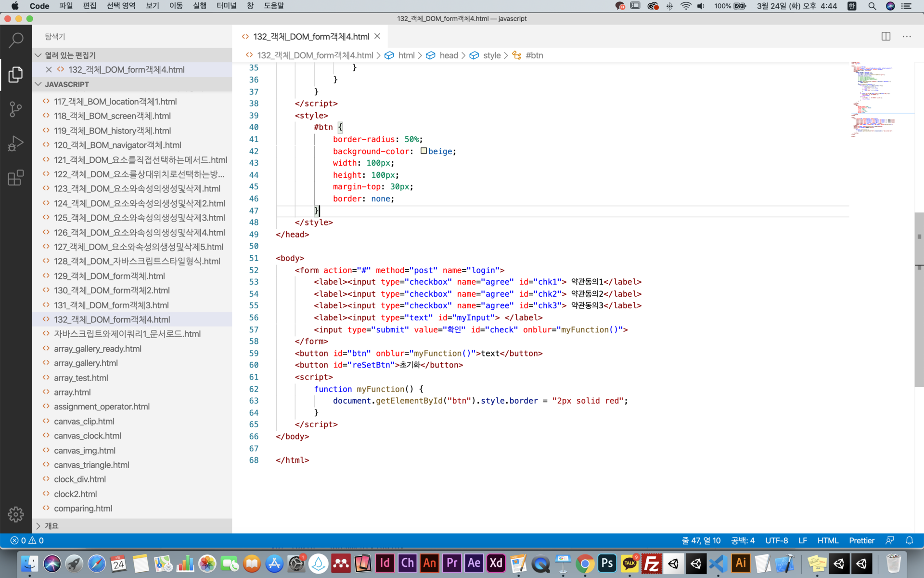The width and height of the screenshot is (924, 578).
Task: Open Adobe XD from the Dock
Action: [x=496, y=563]
